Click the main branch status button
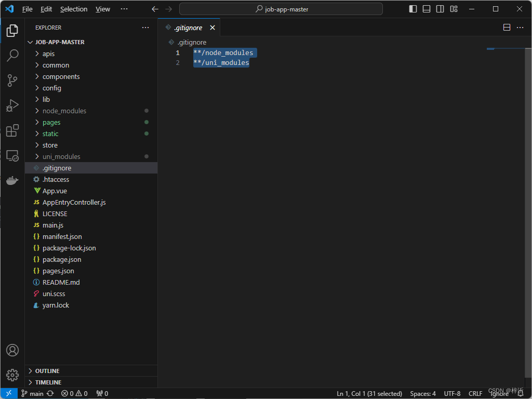The width and height of the screenshot is (532, 399). 32,393
